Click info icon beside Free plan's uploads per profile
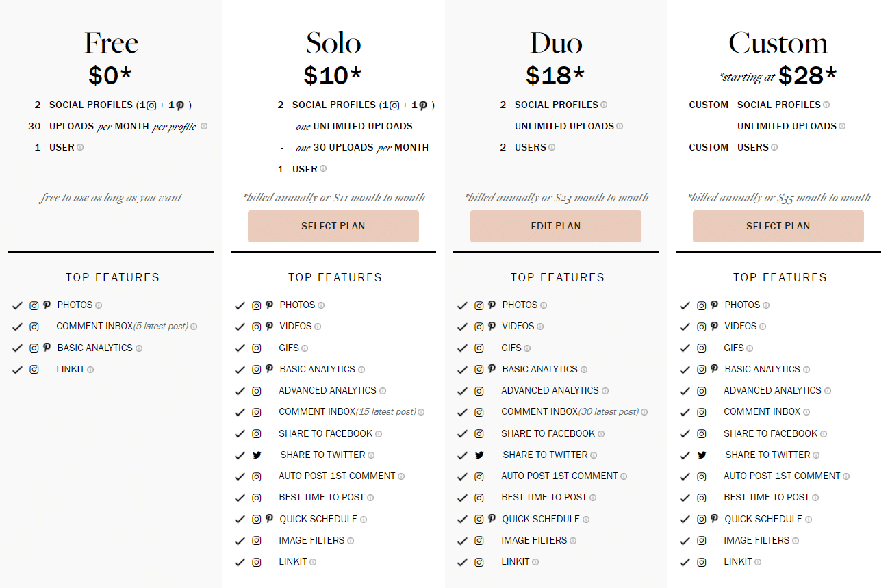Viewport: 890px width, 588px height. (x=204, y=126)
